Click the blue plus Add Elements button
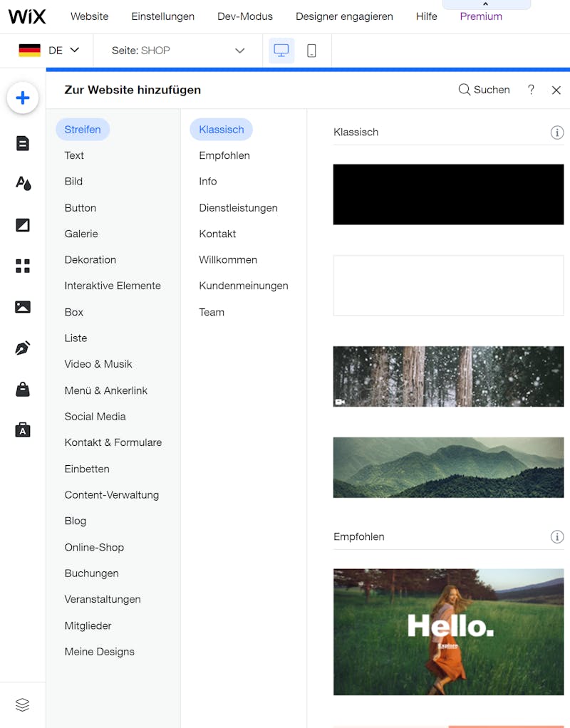 [22, 98]
